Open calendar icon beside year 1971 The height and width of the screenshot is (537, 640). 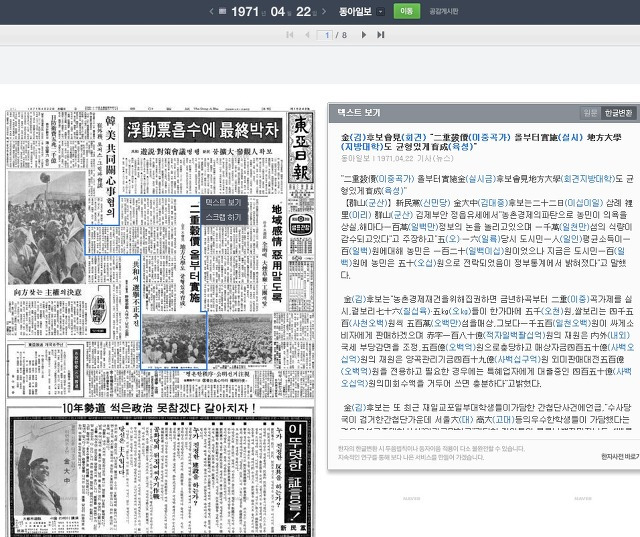tap(222, 11)
